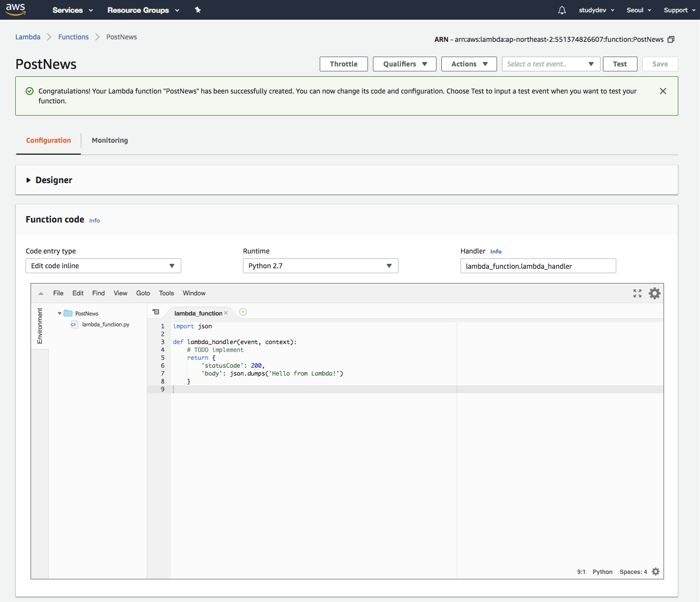Select lambda_function.py file in tree

coord(105,324)
